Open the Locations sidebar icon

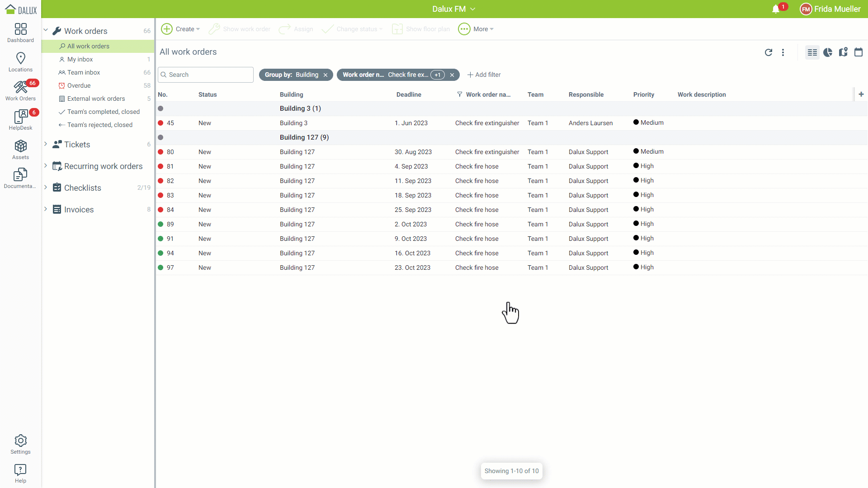coord(20,62)
